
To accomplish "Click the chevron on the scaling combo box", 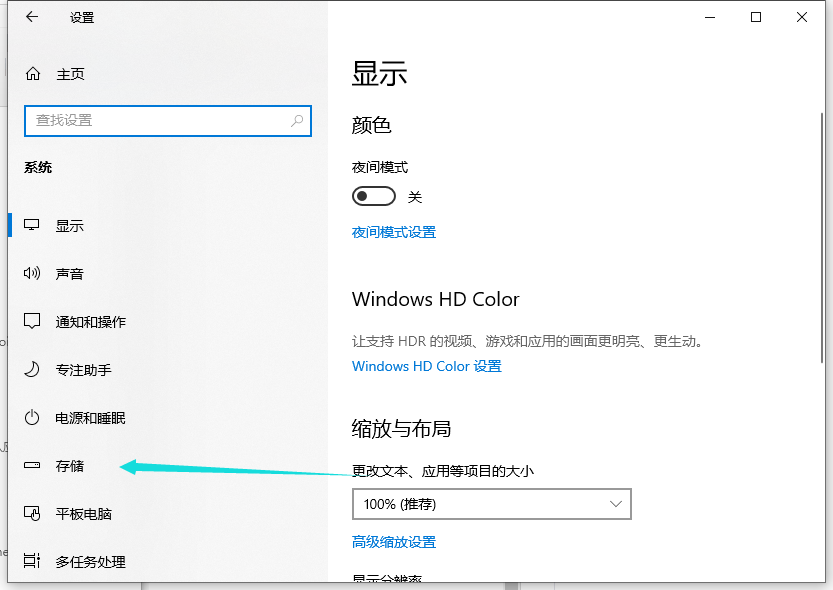I will [616, 505].
